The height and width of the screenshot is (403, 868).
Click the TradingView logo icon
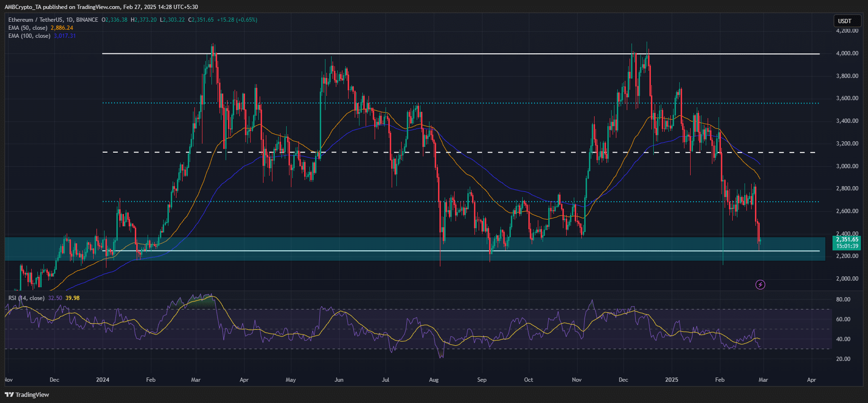(x=9, y=394)
